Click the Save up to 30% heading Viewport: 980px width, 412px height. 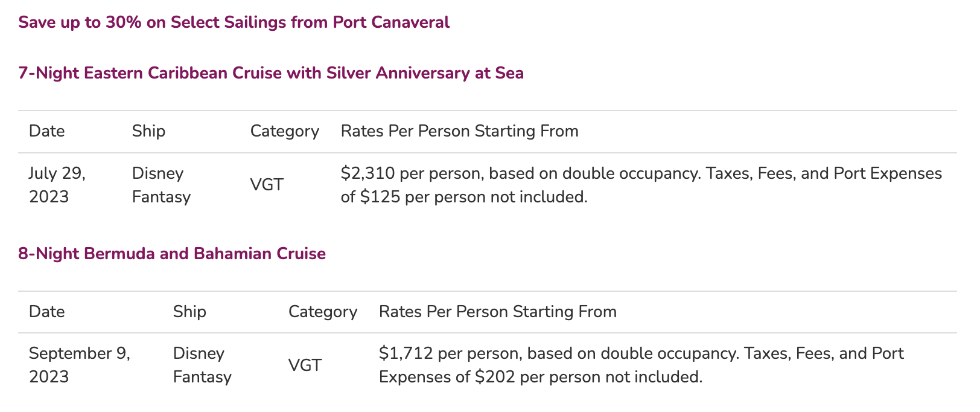coord(234,22)
